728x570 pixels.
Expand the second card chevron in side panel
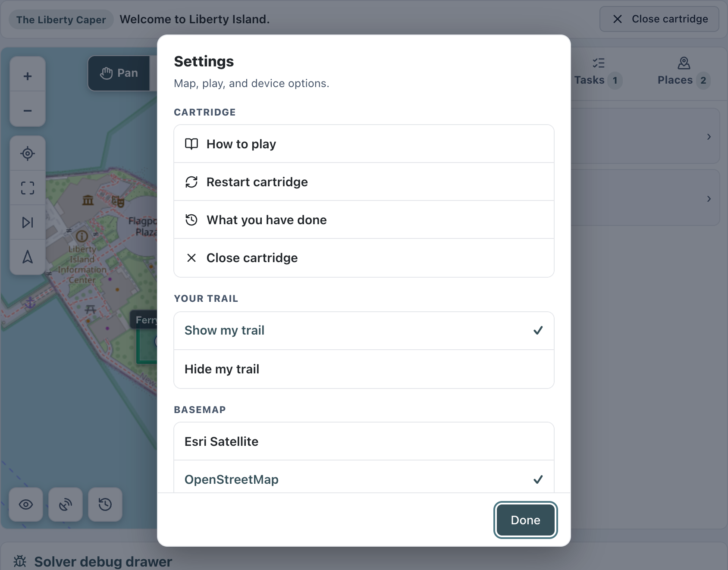tap(709, 199)
